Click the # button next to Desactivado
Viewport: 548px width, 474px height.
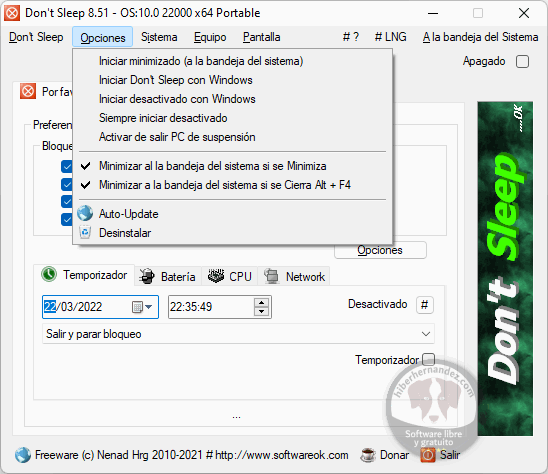tap(425, 305)
